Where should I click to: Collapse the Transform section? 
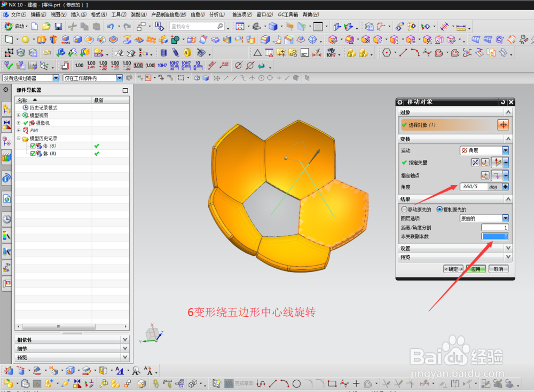508,139
